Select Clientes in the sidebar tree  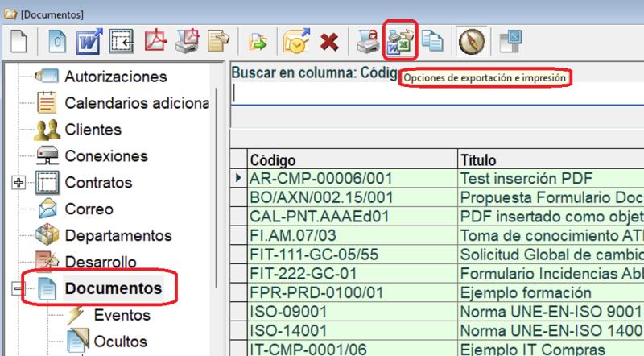93,129
